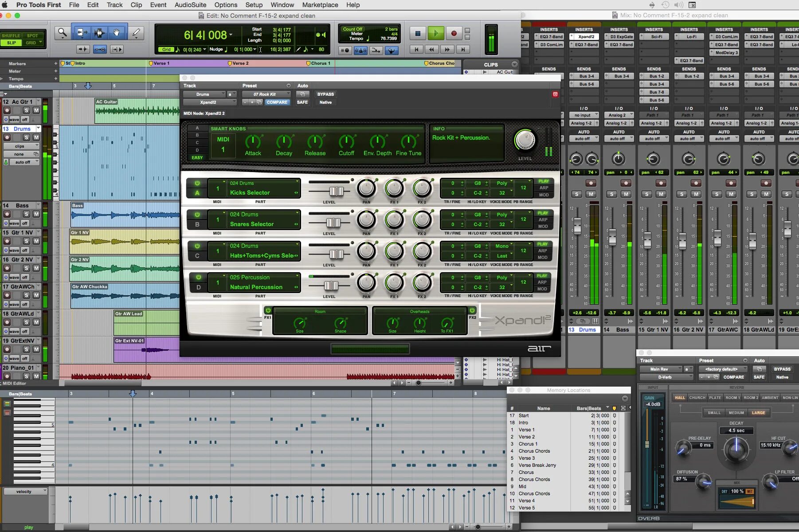Open the D-Verb 'factory default' preset dropdown
Viewport: 799px width, 532px height.
tap(724, 369)
